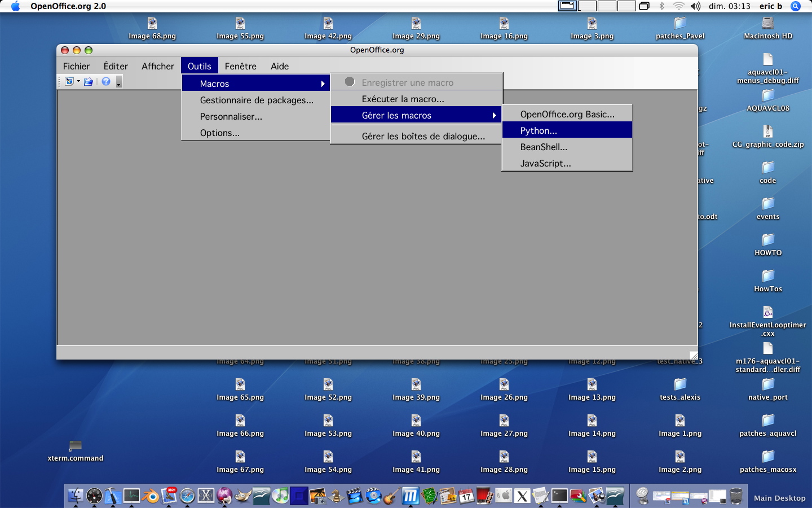Click the dim. 03:13 clock

pyautogui.click(x=730, y=6)
